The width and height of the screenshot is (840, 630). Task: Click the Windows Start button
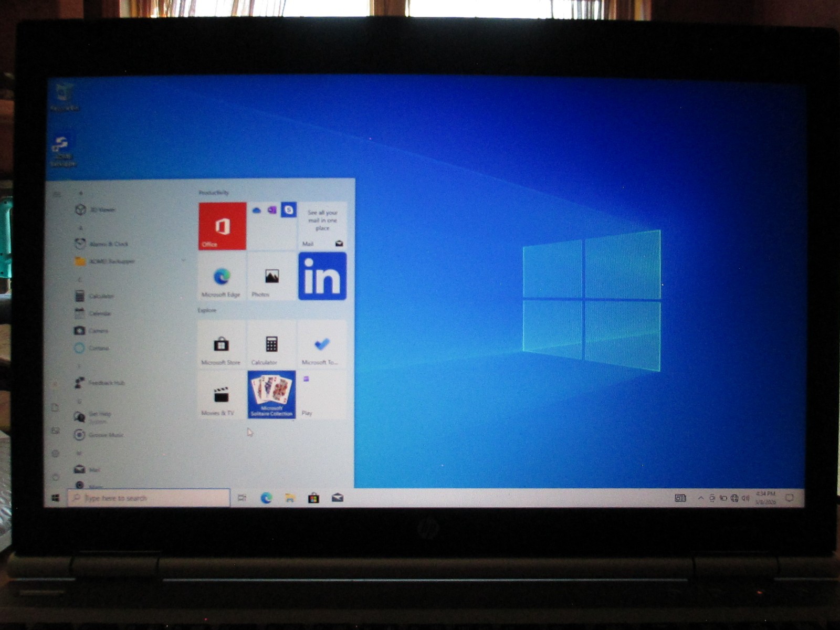[56, 498]
